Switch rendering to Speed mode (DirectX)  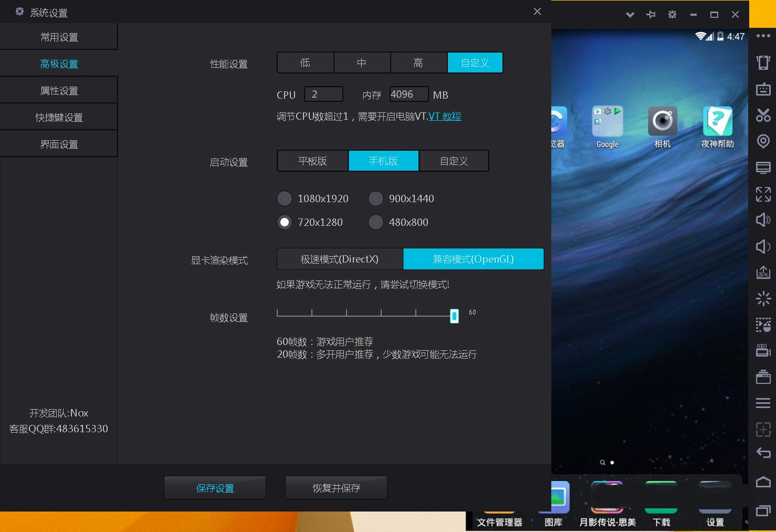[340, 259]
